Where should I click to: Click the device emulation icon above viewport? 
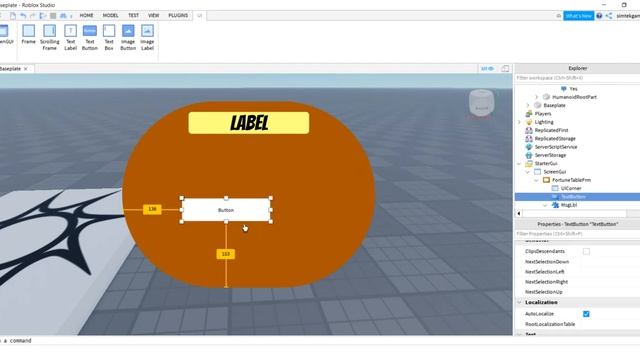pyautogui.click(x=505, y=69)
